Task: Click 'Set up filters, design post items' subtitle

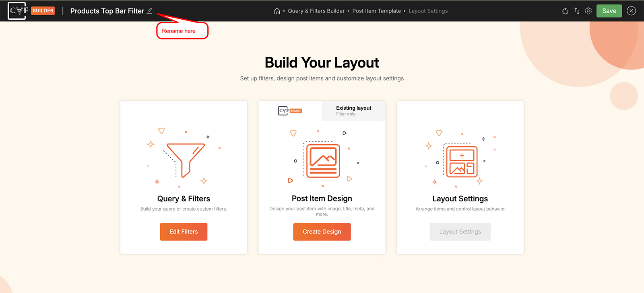Action: [322, 78]
